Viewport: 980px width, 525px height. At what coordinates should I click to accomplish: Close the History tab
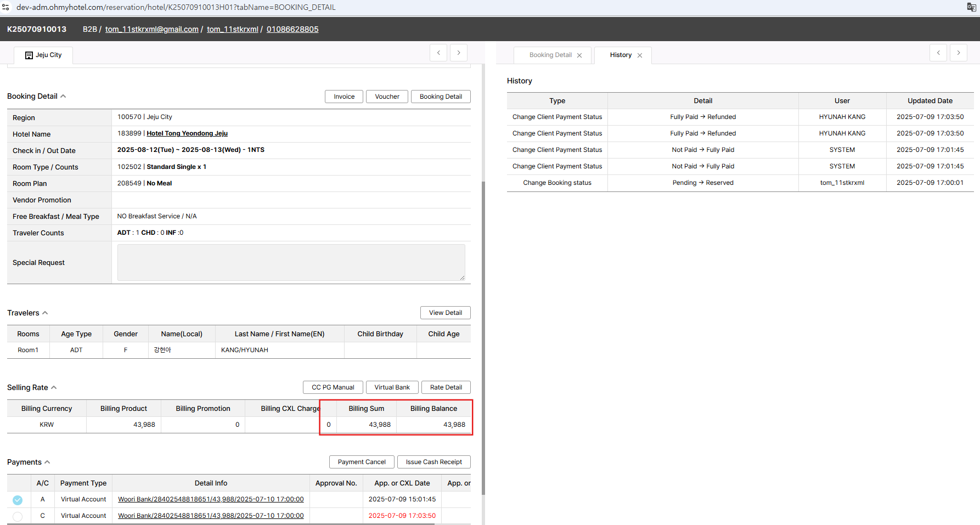(x=640, y=55)
